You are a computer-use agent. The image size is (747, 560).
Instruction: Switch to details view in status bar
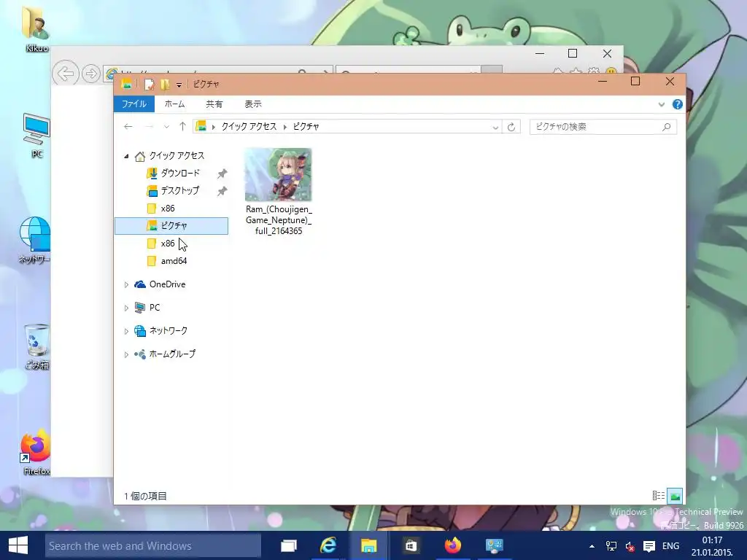(659, 496)
